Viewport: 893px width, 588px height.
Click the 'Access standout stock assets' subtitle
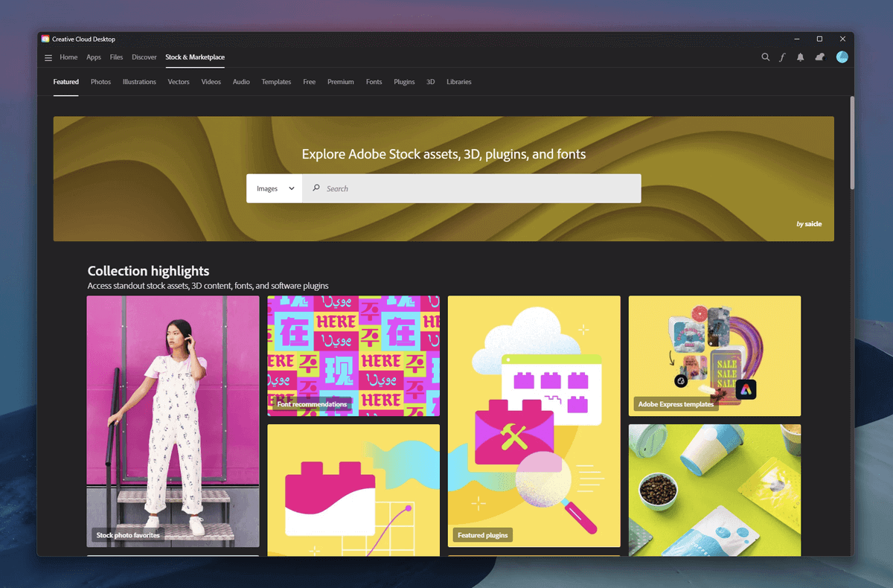[208, 286]
